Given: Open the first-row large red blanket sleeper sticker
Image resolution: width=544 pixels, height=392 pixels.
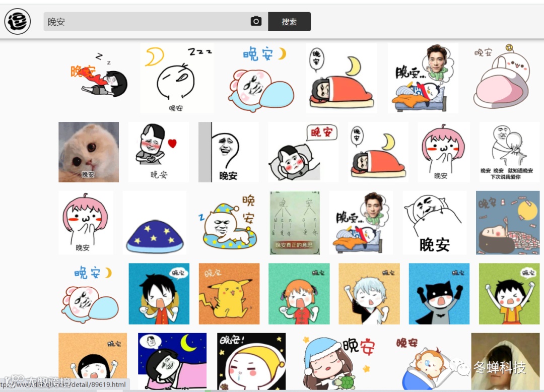Looking at the screenshot, I should click(x=342, y=78).
